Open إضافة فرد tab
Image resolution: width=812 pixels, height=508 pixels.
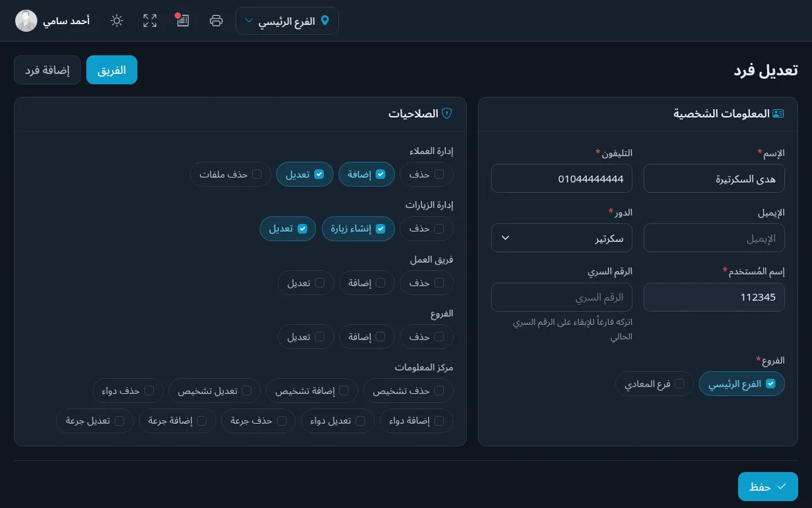coord(47,70)
